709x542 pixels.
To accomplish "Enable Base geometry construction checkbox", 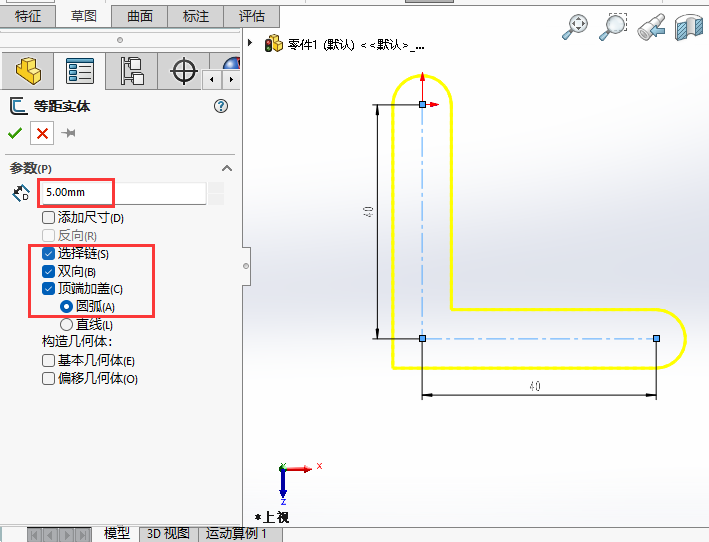I will coord(48,360).
